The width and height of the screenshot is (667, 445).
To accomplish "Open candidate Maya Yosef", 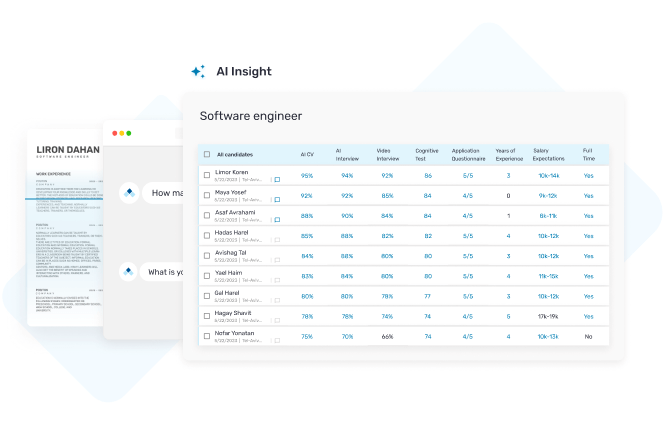I will (231, 192).
